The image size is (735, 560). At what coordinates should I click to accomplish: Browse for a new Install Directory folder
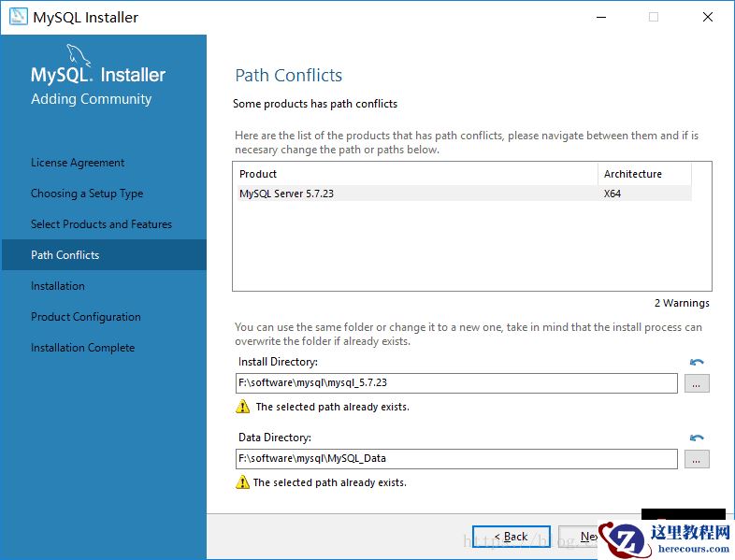coord(697,383)
